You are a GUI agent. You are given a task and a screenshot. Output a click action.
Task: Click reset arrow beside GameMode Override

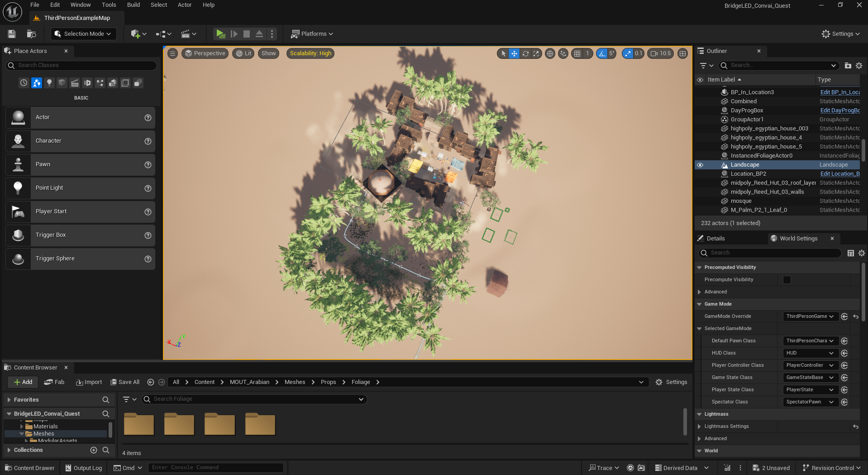pos(856,317)
